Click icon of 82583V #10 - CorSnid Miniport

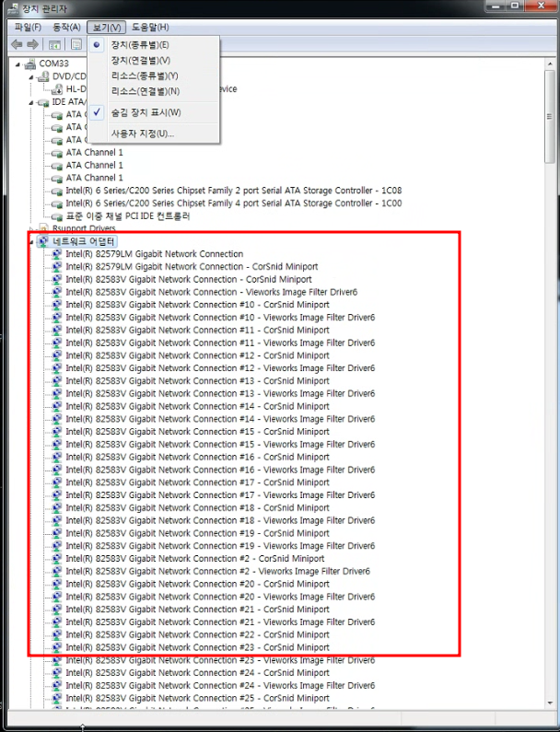[56, 305]
